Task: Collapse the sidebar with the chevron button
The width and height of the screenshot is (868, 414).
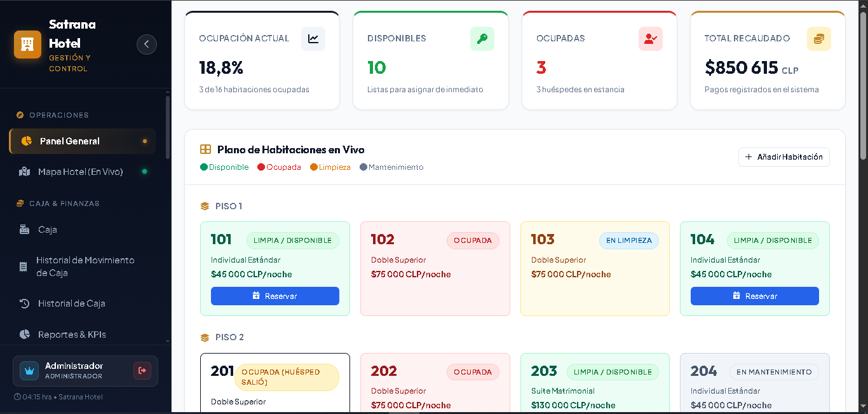Action: [147, 44]
